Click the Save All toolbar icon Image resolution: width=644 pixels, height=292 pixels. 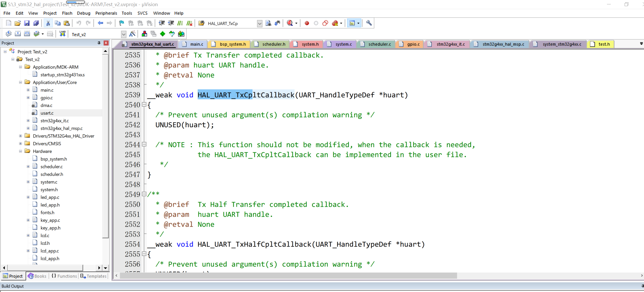point(36,23)
